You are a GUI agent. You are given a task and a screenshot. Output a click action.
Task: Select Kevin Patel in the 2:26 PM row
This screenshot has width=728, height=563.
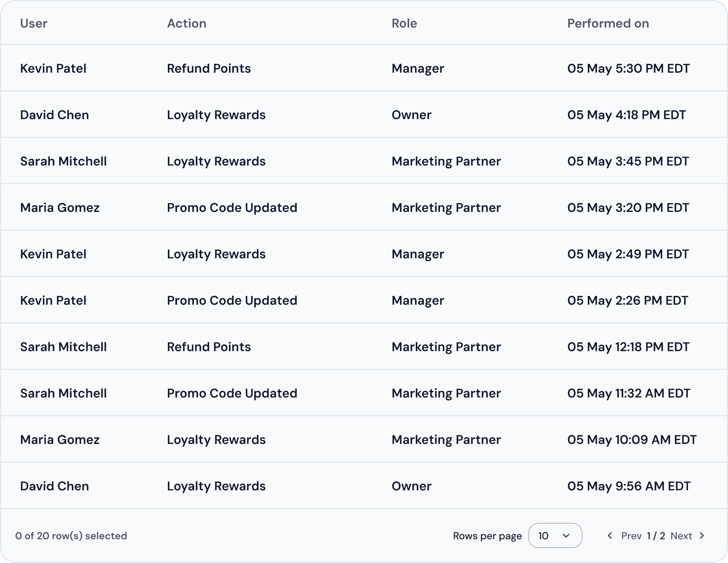point(53,300)
